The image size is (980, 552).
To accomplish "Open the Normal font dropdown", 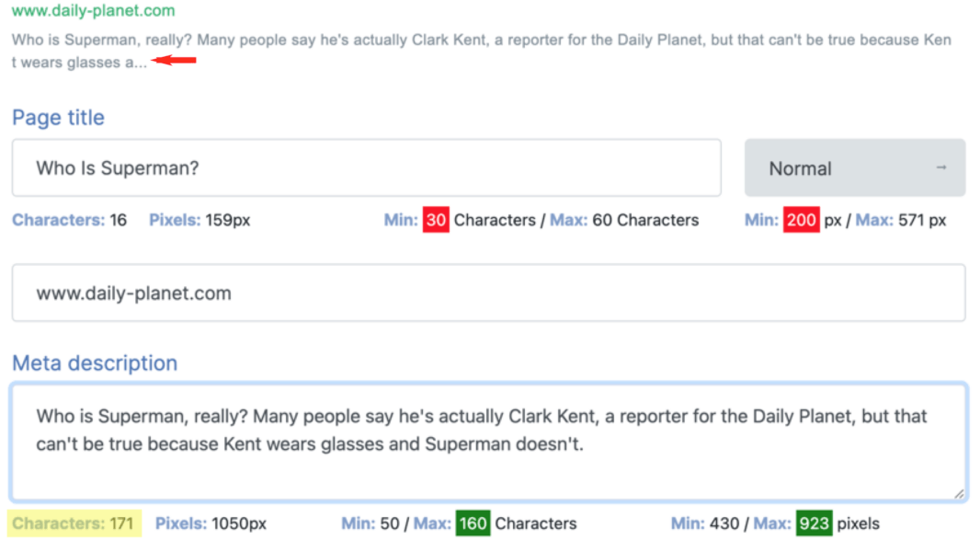I will click(x=855, y=167).
